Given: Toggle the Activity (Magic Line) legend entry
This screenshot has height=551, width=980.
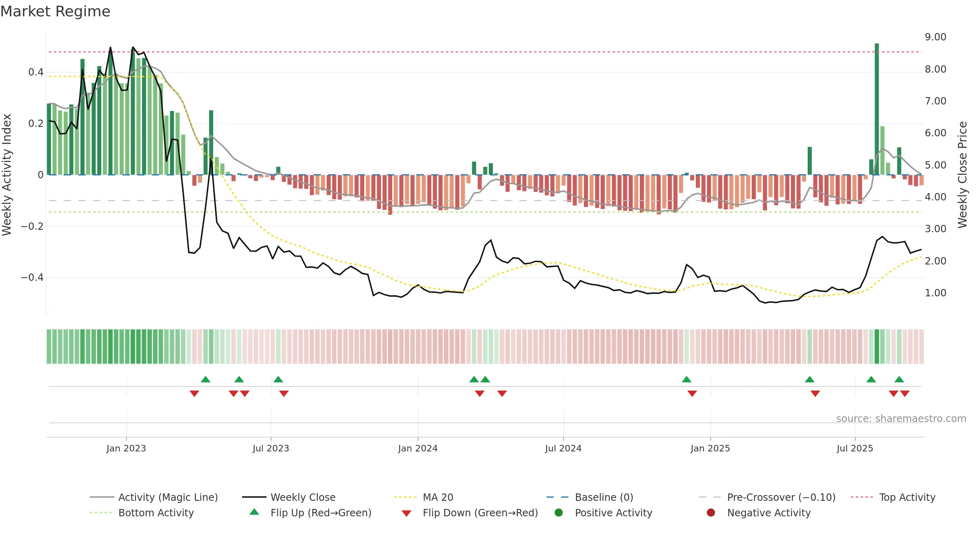Looking at the screenshot, I should (x=154, y=497).
